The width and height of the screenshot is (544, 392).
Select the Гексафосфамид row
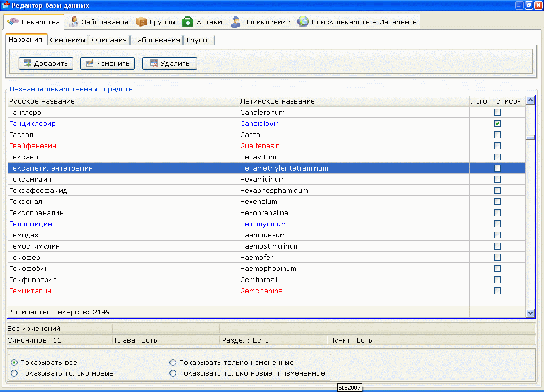point(267,191)
